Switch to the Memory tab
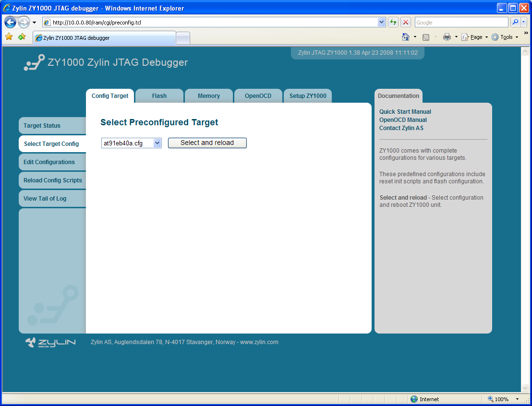The height and width of the screenshot is (406, 532). coord(209,96)
